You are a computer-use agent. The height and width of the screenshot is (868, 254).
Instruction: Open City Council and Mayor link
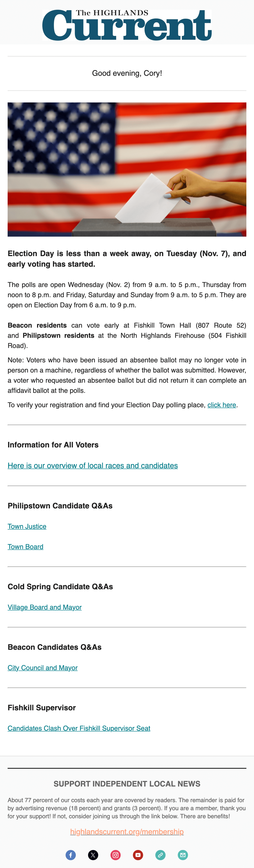[43, 668]
